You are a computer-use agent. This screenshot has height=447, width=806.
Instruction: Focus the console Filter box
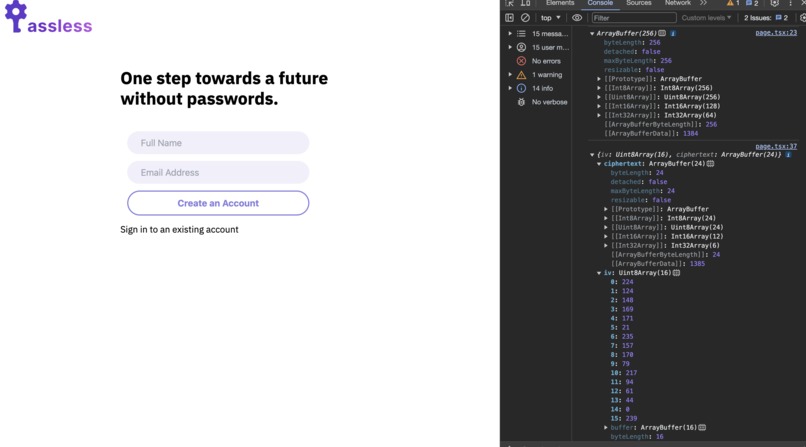click(633, 18)
